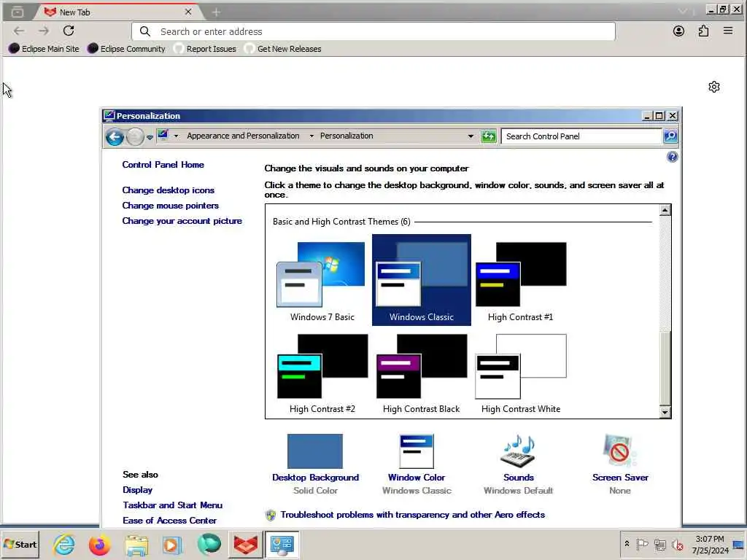Click the browser forward arrow
The height and width of the screenshot is (560, 747).
tap(44, 31)
